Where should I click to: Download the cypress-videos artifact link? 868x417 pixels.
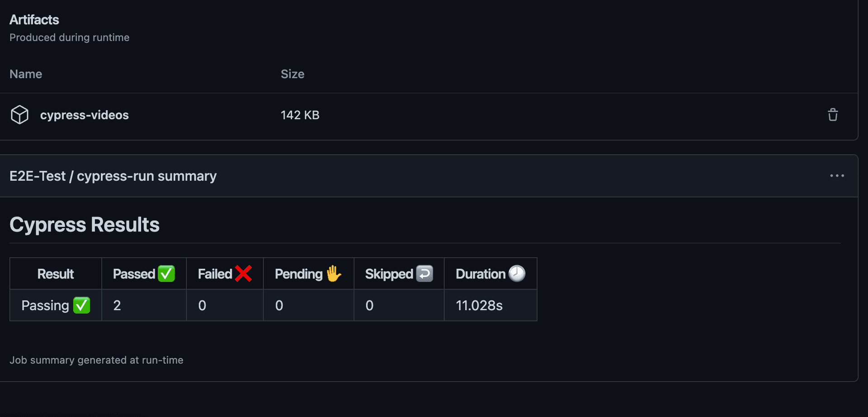point(84,115)
